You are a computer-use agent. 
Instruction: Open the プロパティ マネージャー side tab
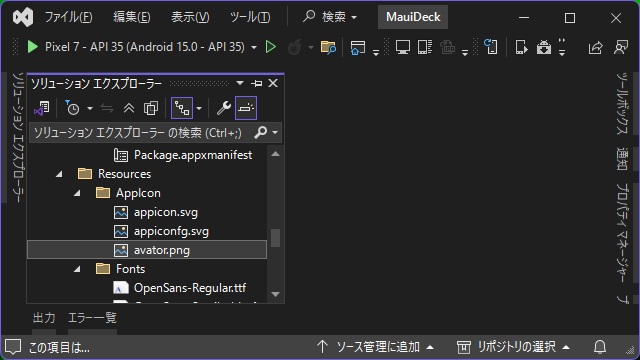point(622,233)
